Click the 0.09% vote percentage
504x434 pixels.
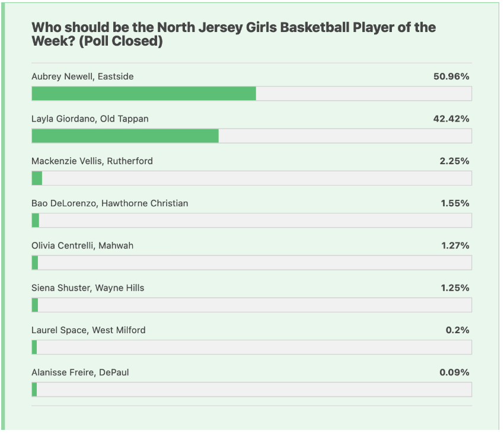click(454, 372)
